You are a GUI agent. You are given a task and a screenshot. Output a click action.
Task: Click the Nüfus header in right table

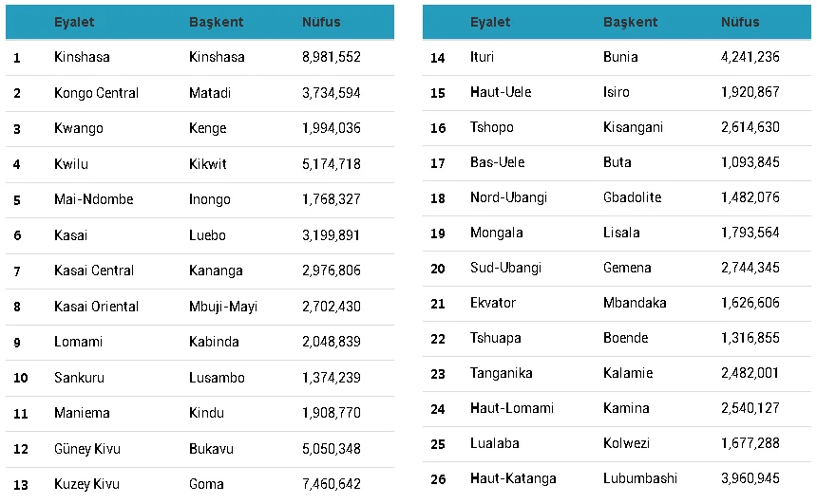coord(739,22)
